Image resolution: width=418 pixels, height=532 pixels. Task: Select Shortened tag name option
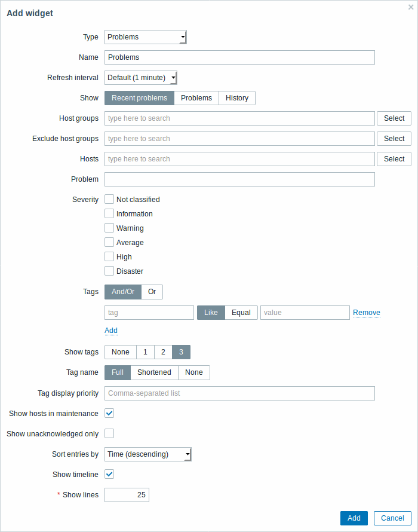[x=154, y=372]
